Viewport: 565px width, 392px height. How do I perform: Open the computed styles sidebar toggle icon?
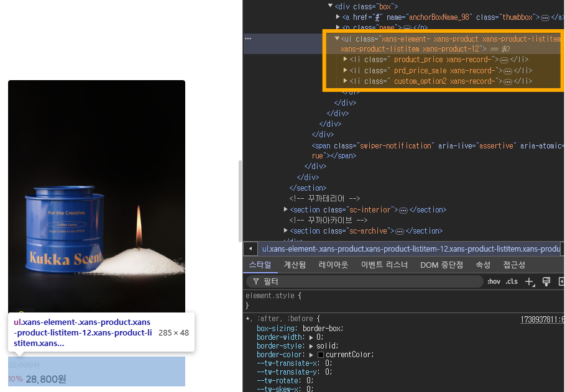click(x=561, y=281)
